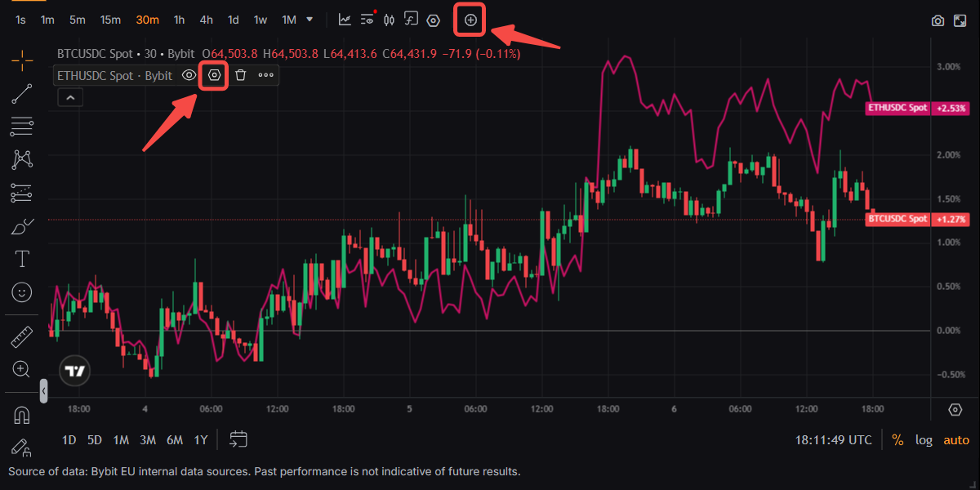Image resolution: width=980 pixels, height=490 pixels.
Task: Set bottom date range to 1M
Action: [x=121, y=440]
